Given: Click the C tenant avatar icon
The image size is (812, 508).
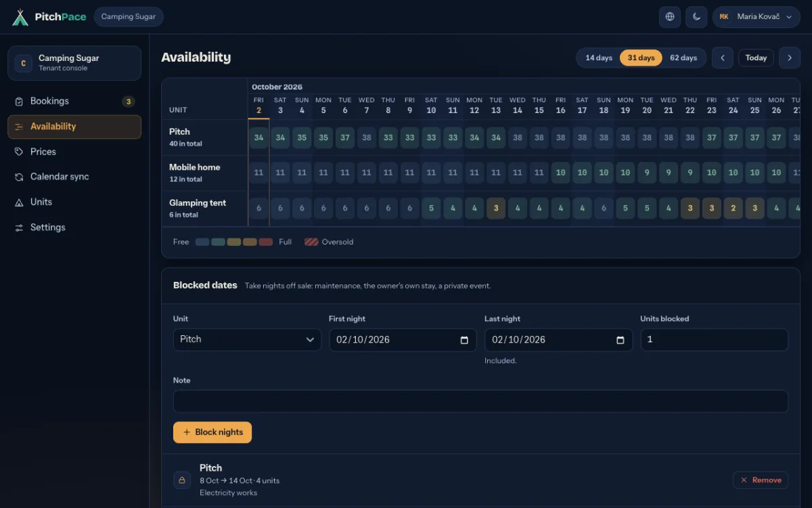Looking at the screenshot, I should coord(24,63).
